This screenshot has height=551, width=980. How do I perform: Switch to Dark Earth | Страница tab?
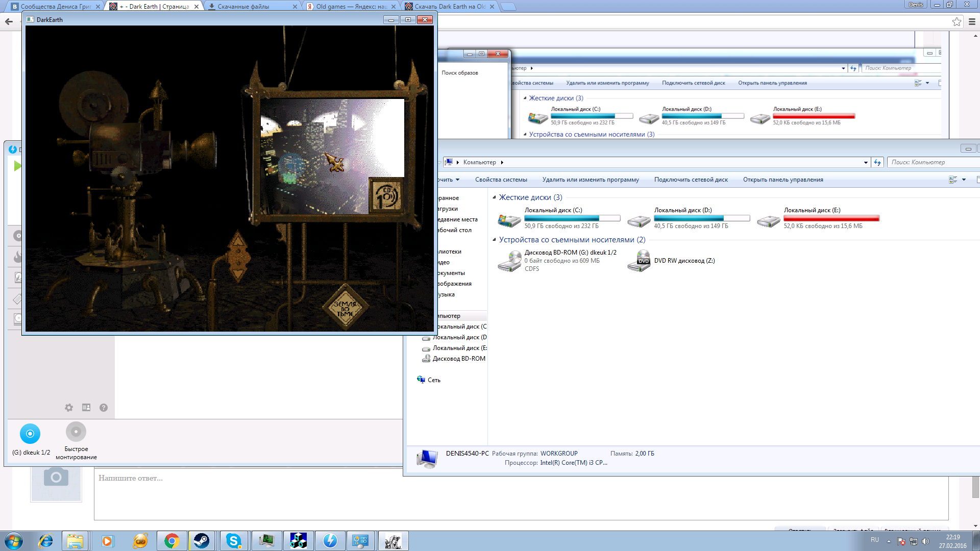pyautogui.click(x=154, y=6)
